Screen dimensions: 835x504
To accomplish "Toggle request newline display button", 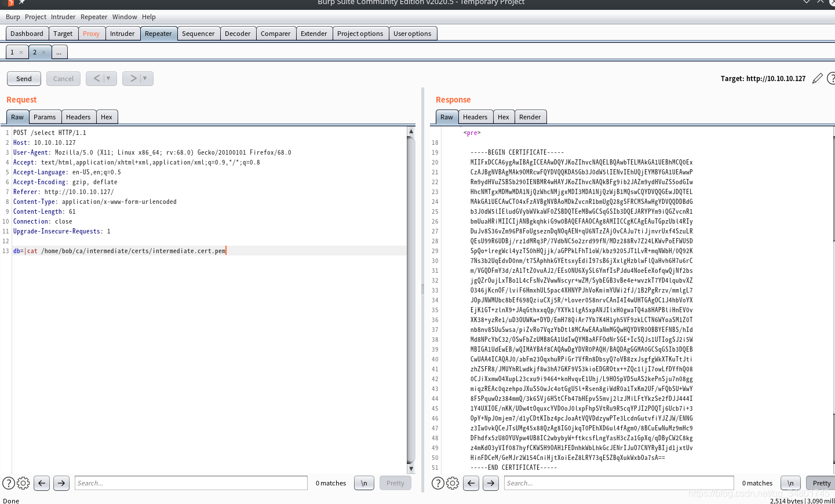I will point(364,483).
